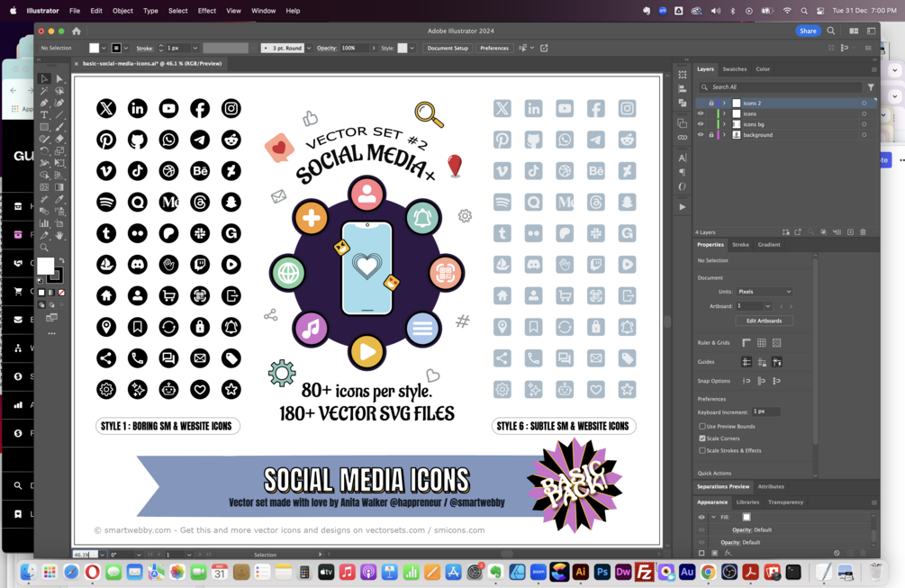Select the Line Segment tool
The height and width of the screenshot is (588, 905).
[x=59, y=115]
